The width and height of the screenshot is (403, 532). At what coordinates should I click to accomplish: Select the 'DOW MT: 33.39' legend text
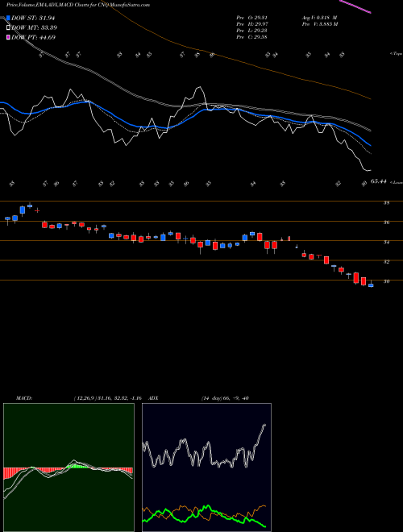point(35,28)
